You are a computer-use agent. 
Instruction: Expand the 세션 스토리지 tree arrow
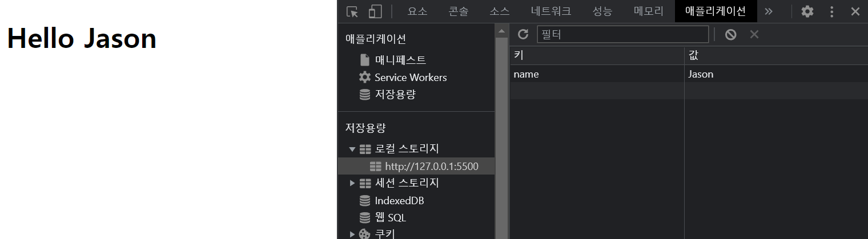pyautogui.click(x=352, y=183)
